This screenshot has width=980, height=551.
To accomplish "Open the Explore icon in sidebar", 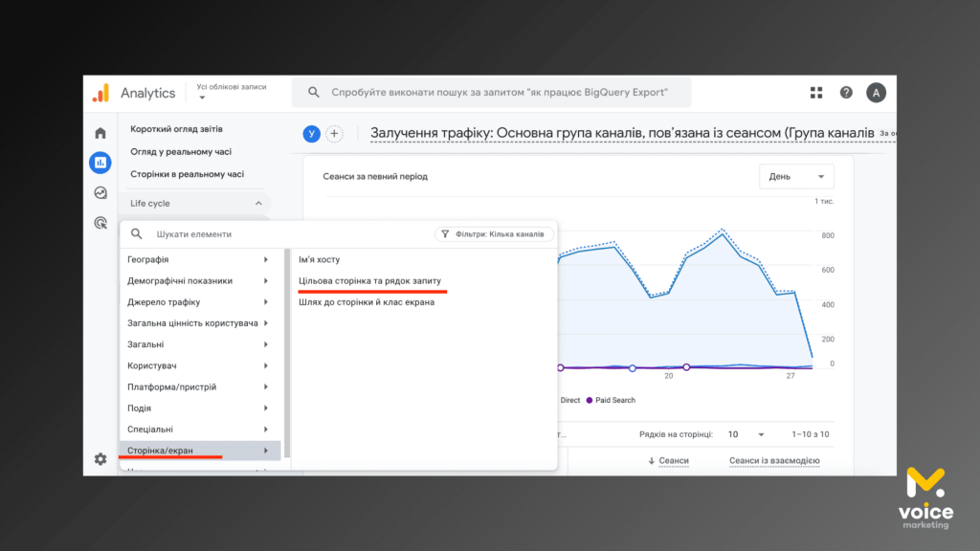I will (x=100, y=192).
